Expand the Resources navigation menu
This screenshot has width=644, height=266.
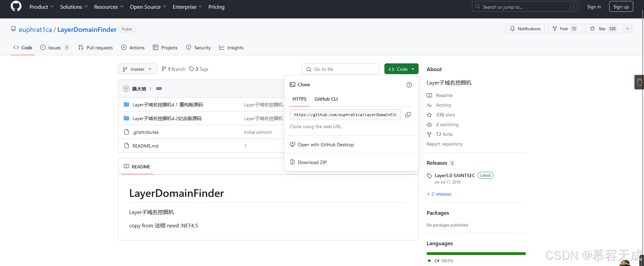click(109, 7)
